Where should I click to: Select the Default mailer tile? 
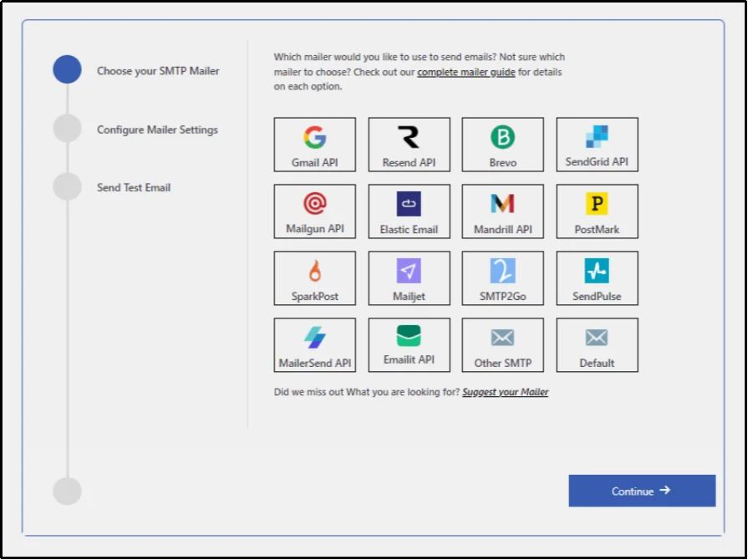[597, 344]
